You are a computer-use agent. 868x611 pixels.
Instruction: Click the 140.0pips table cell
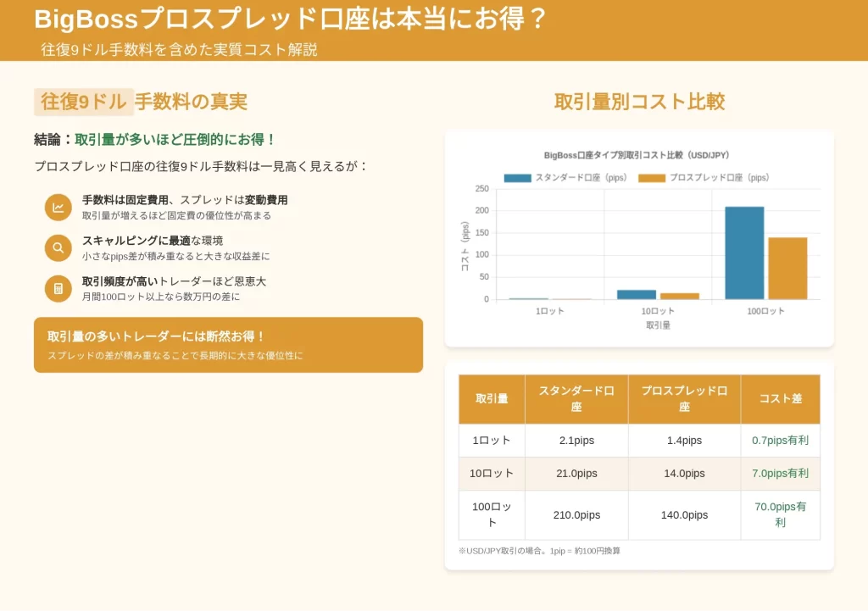point(684,514)
